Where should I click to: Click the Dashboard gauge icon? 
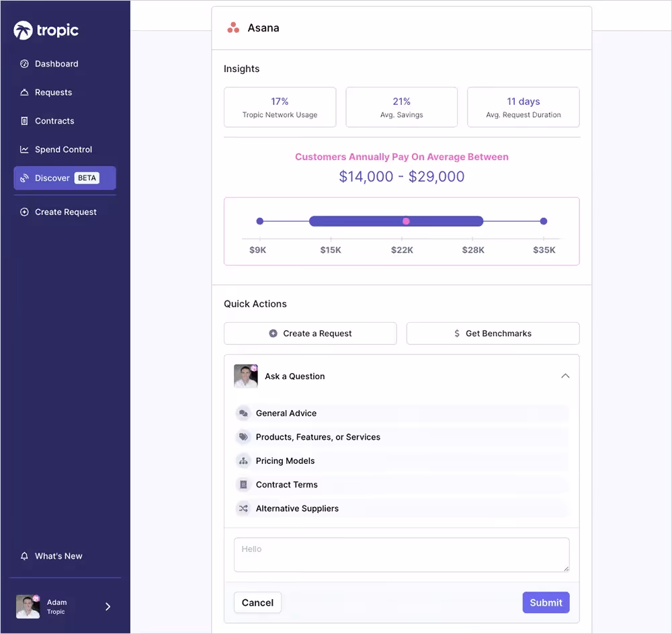(x=24, y=64)
